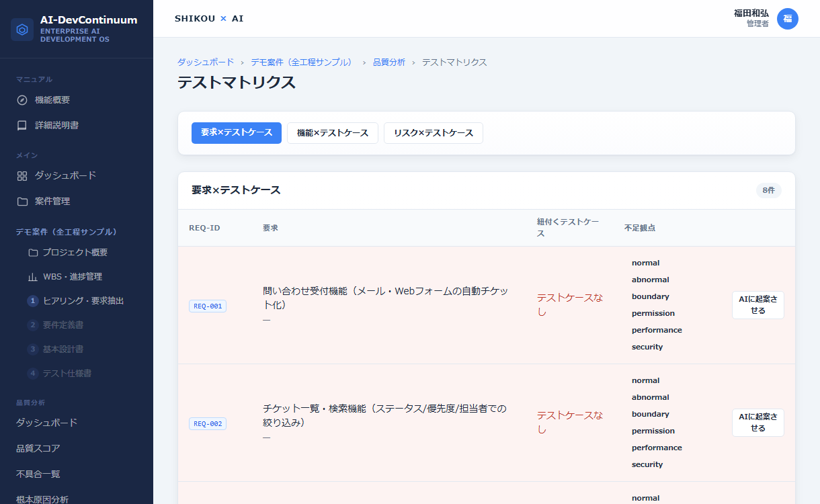Click AIに起案させる for REQ-001
The image size is (820, 504).
pyautogui.click(x=757, y=305)
